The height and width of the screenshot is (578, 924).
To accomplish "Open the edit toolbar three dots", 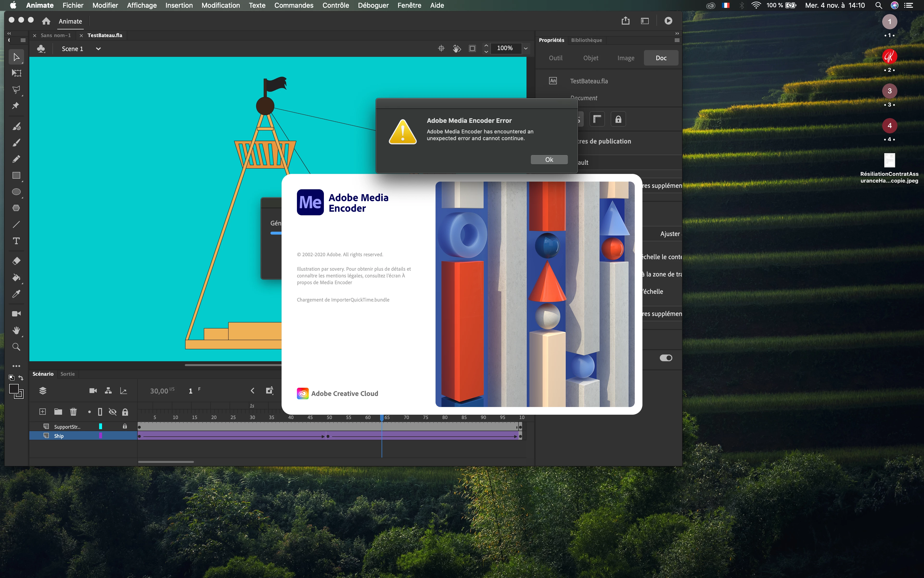I will 16,366.
